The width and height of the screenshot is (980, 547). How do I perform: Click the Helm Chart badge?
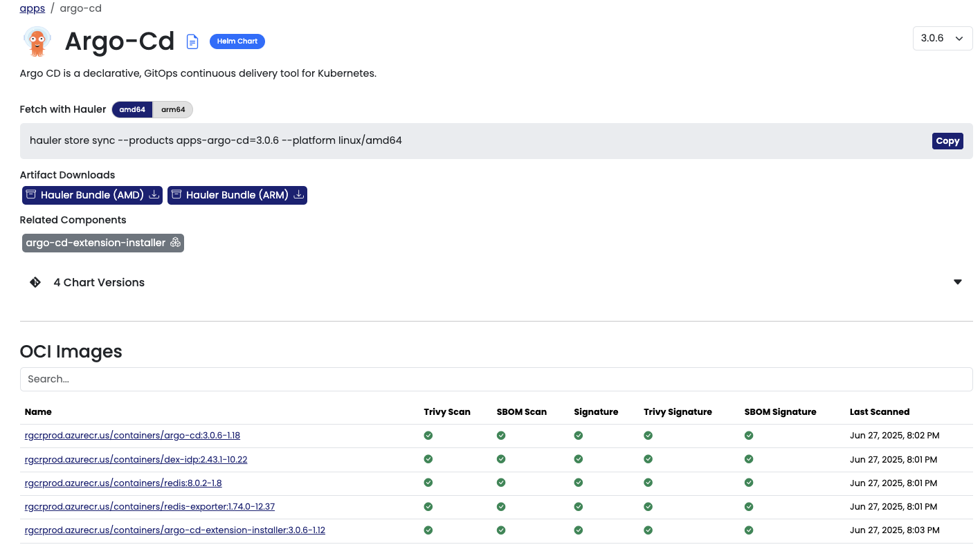pyautogui.click(x=237, y=41)
